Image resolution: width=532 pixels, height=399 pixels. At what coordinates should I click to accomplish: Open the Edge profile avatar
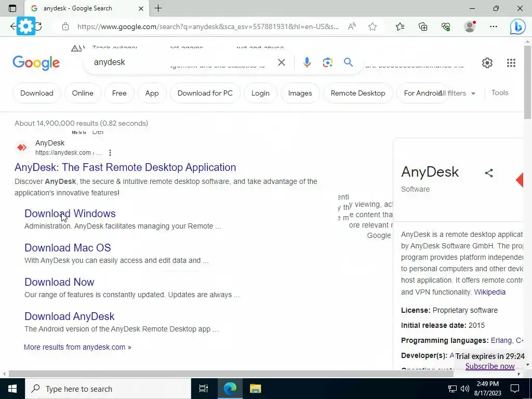click(470, 26)
